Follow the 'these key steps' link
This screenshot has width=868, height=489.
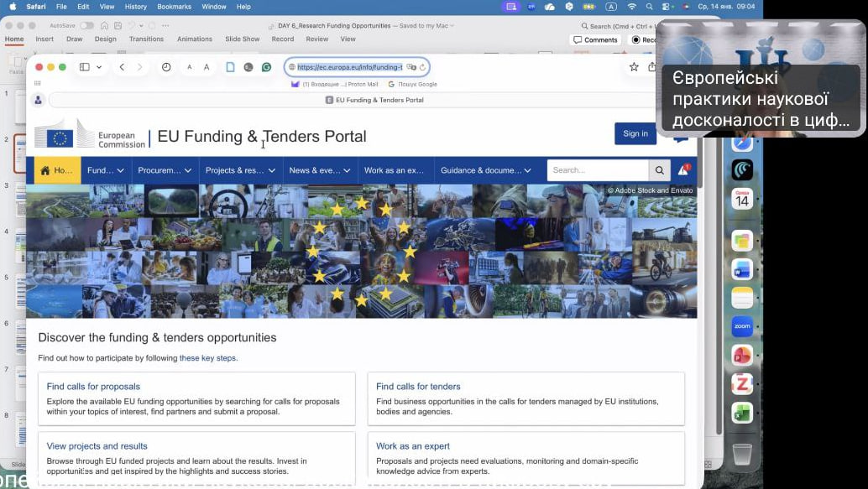(208, 358)
